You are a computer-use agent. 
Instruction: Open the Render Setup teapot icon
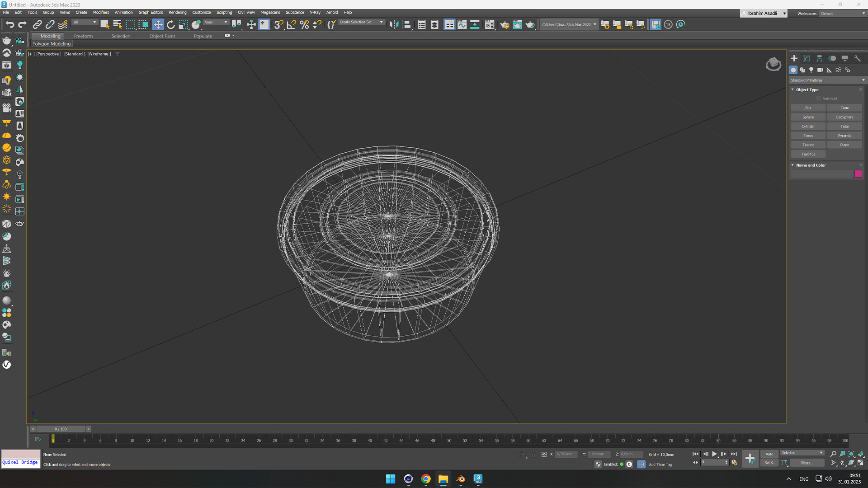(x=505, y=24)
